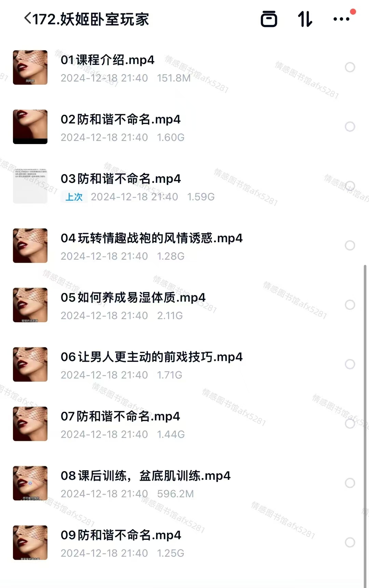The height and width of the screenshot is (588, 369).
Task: Open the file 08课后训练，盆底肌训练.mp4
Action: [146, 476]
